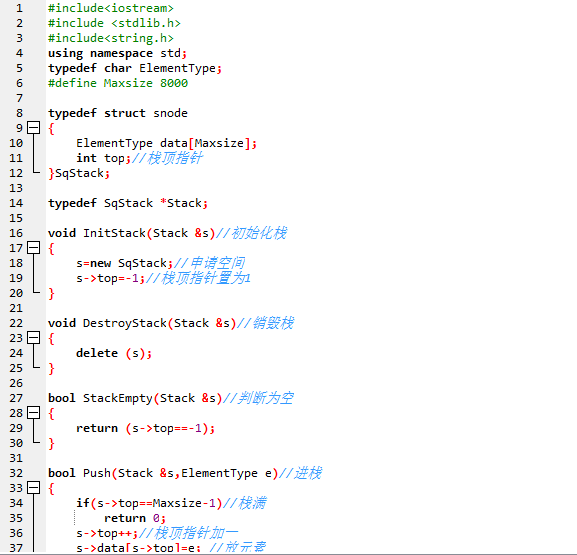Place cursor on '#include<iostream>' line
Image resolution: width=577 pixels, height=555 pixels.
pyautogui.click(x=111, y=8)
